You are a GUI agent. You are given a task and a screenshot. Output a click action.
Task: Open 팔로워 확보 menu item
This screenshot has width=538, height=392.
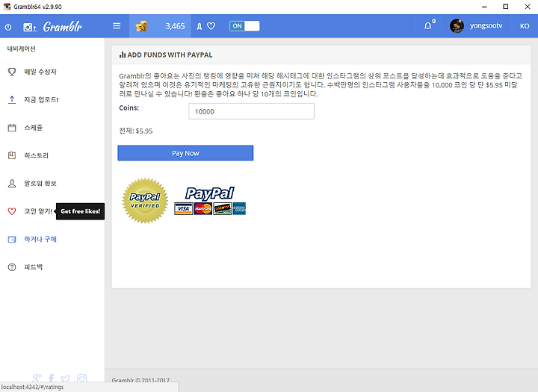click(40, 184)
